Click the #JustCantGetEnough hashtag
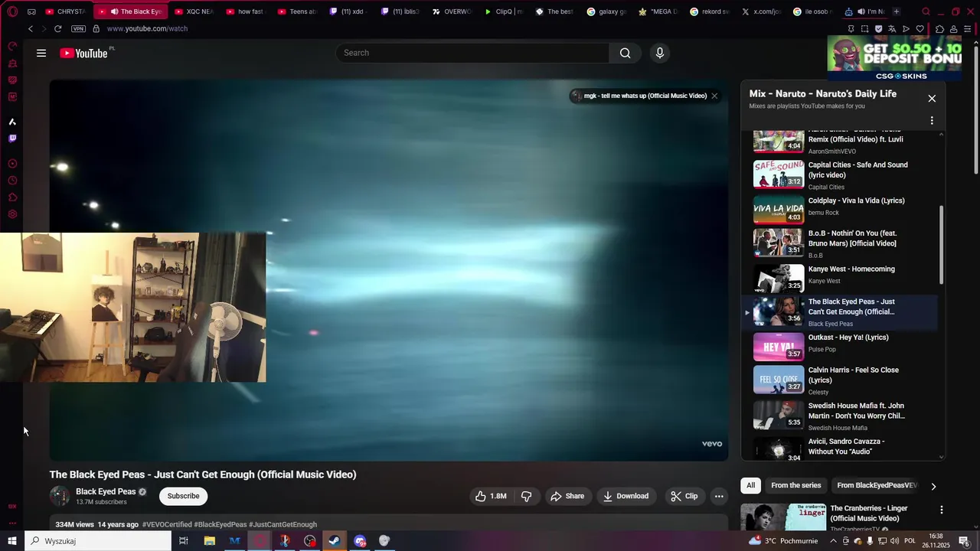This screenshot has height=551, width=980. 283,525
